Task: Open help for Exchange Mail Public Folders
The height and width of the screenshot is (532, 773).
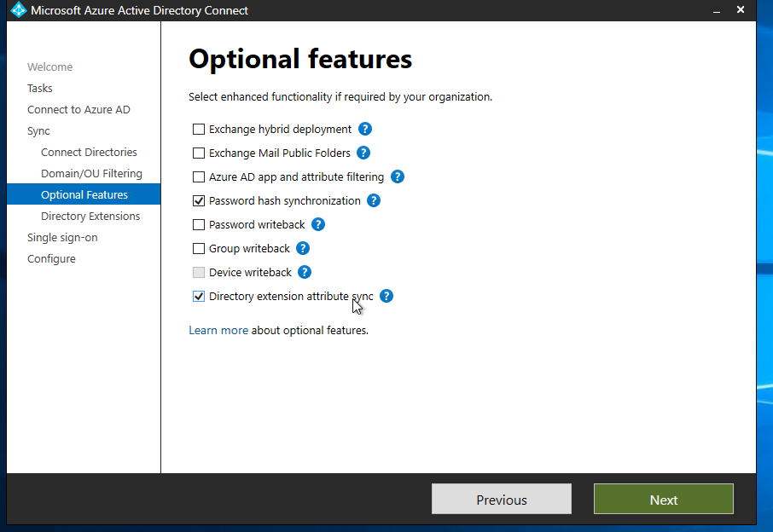Action: (363, 153)
